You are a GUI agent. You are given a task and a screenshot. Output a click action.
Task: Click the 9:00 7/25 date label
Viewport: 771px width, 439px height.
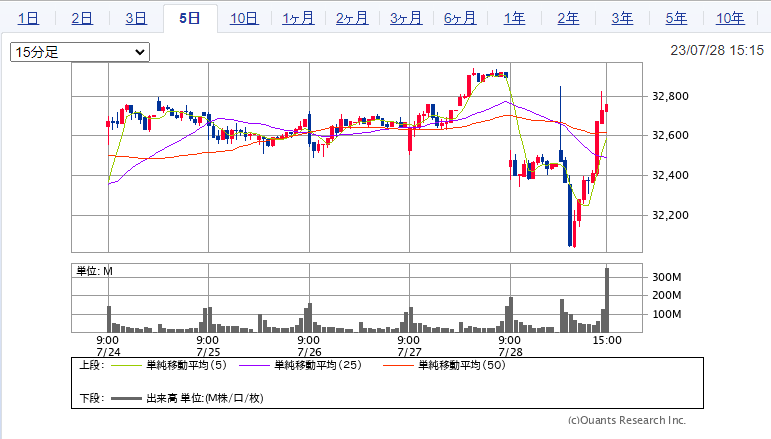(x=208, y=346)
